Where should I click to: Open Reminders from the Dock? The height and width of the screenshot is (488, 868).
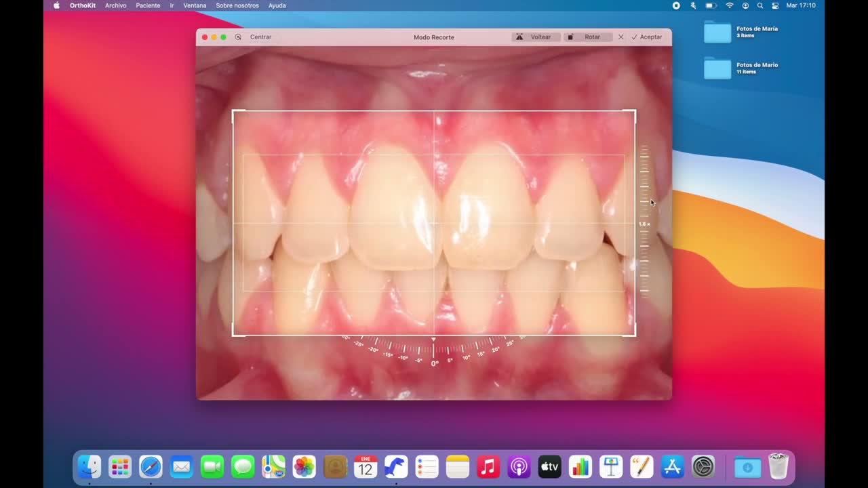click(x=427, y=466)
